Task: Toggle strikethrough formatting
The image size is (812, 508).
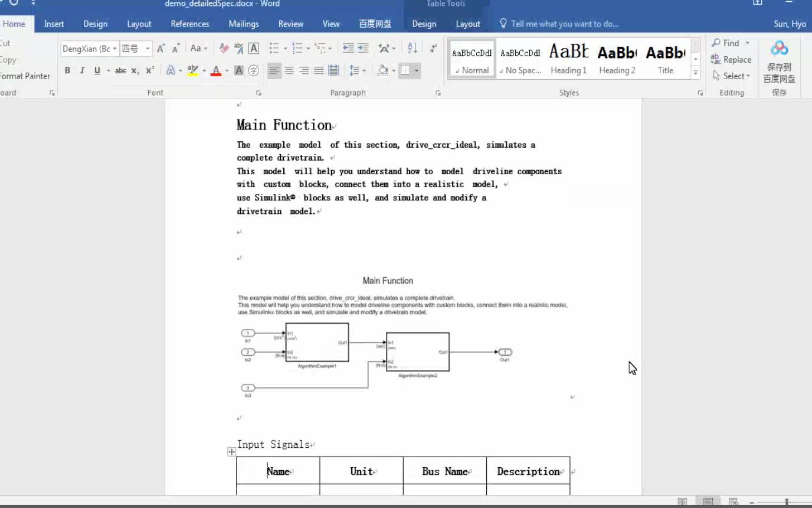Action: [120, 70]
